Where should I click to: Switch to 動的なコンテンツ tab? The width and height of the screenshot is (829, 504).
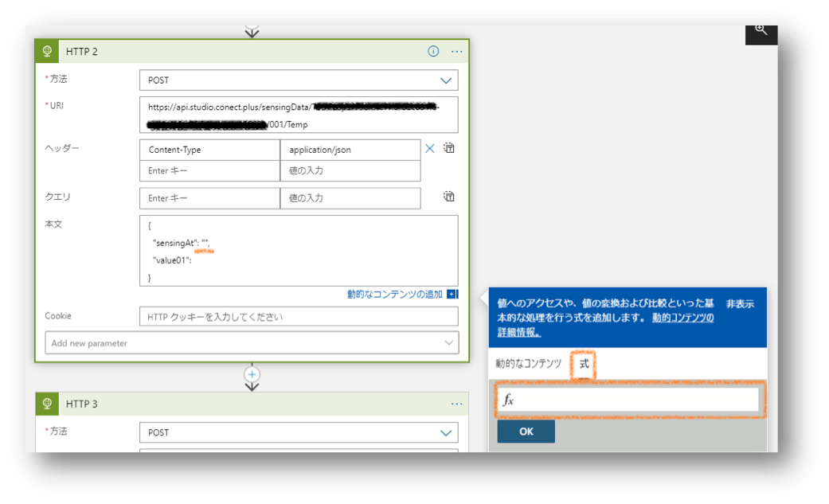coord(528,363)
